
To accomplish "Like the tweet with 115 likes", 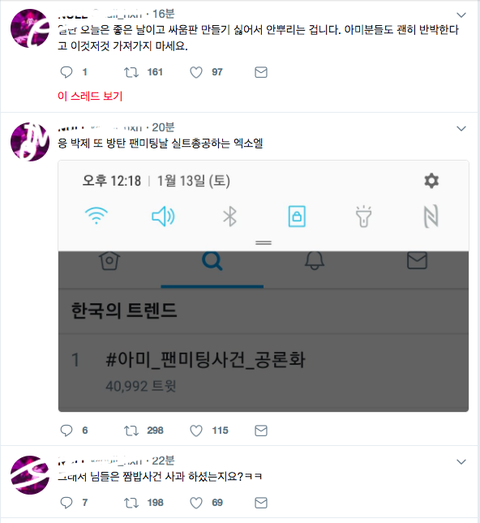I will pyautogui.click(x=196, y=430).
